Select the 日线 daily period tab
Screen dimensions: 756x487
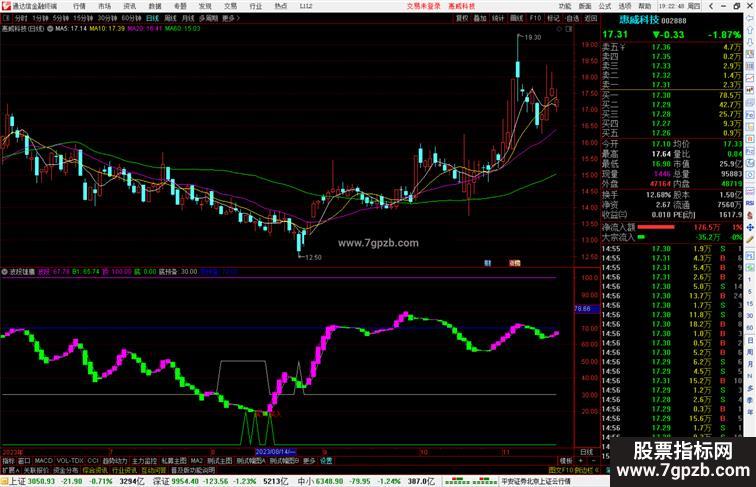coord(152,18)
